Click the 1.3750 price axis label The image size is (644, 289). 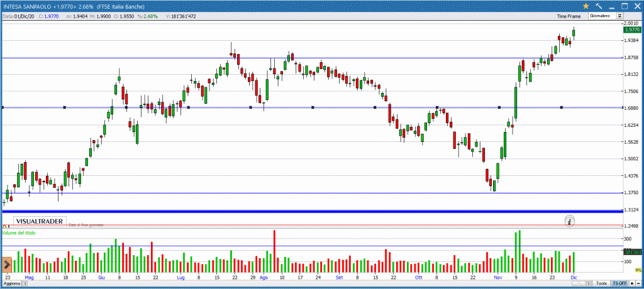point(633,192)
